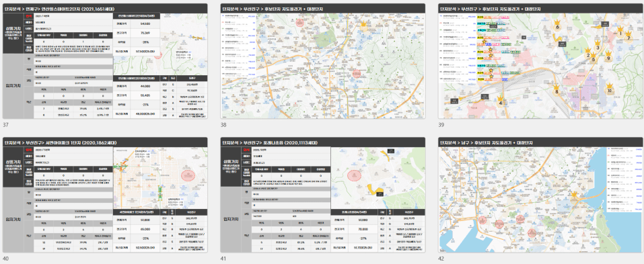Select crown marker number 10 on slide 39
Viewport: 644px width, 264px height.
(610, 89)
